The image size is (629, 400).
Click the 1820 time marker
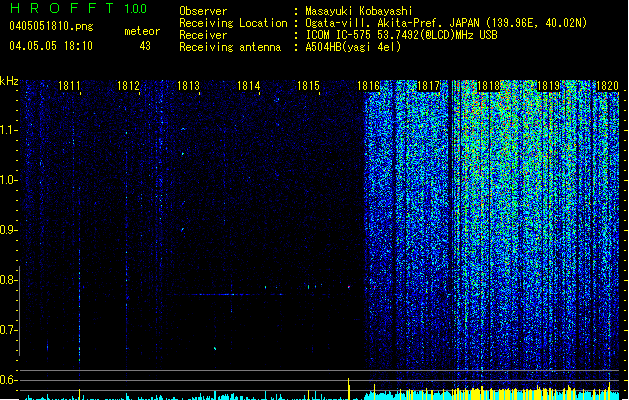click(607, 86)
